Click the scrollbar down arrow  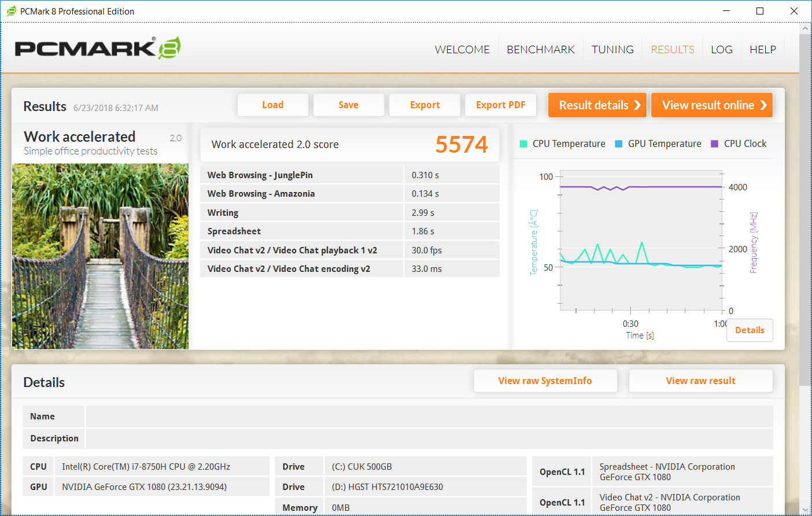tap(805, 510)
